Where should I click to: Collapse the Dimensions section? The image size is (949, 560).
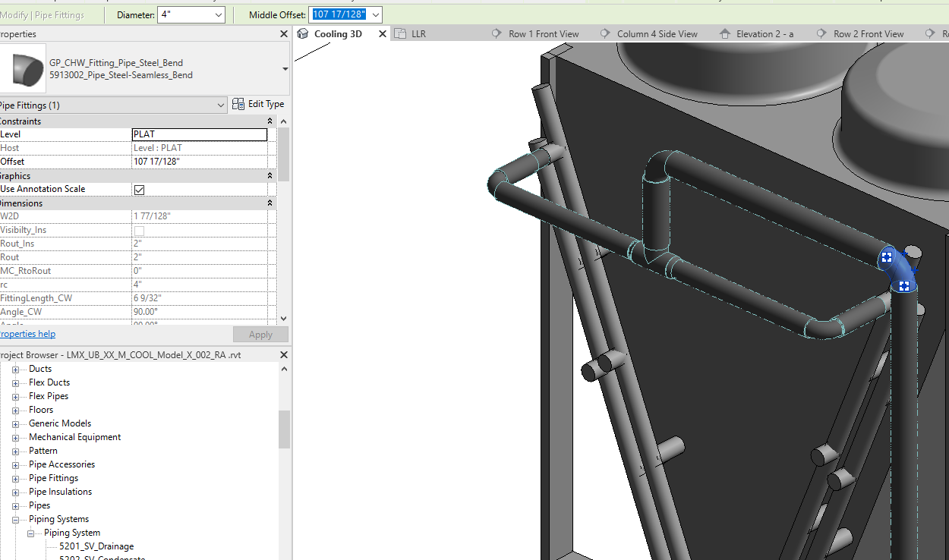point(270,203)
